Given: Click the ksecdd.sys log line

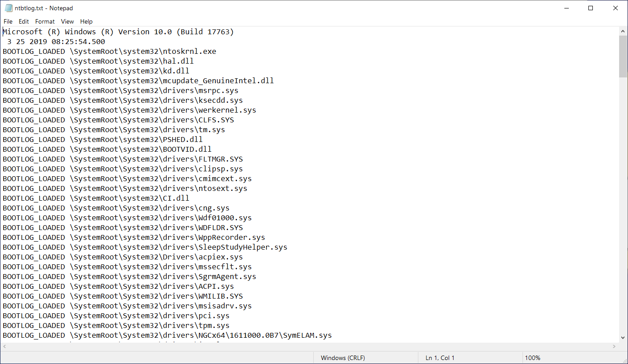Looking at the screenshot, I should click(123, 101).
